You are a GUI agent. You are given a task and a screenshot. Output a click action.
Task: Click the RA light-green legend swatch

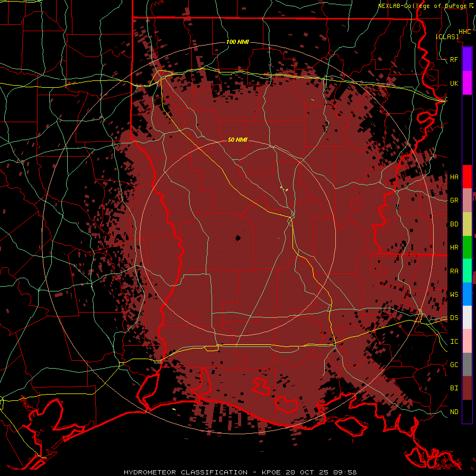point(467,271)
